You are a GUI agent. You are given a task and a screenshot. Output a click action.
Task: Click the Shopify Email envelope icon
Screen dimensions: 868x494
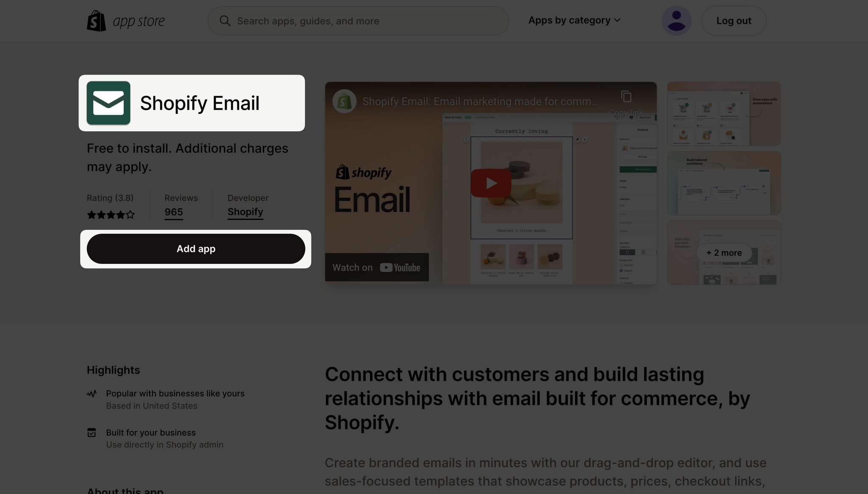coord(108,103)
